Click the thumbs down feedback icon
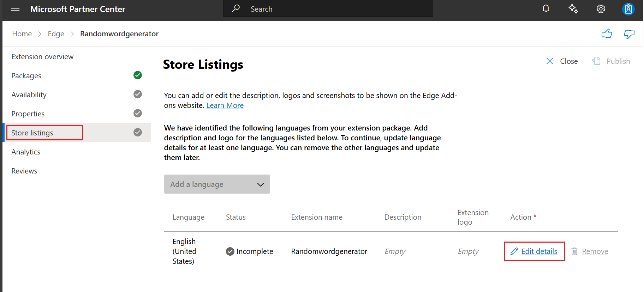The width and height of the screenshot is (644, 292). (x=629, y=34)
